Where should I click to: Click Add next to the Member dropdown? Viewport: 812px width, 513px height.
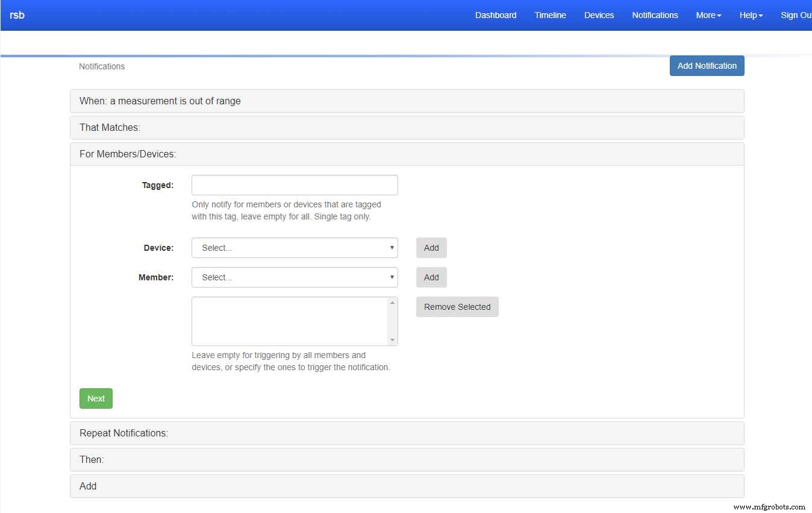pyautogui.click(x=431, y=277)
